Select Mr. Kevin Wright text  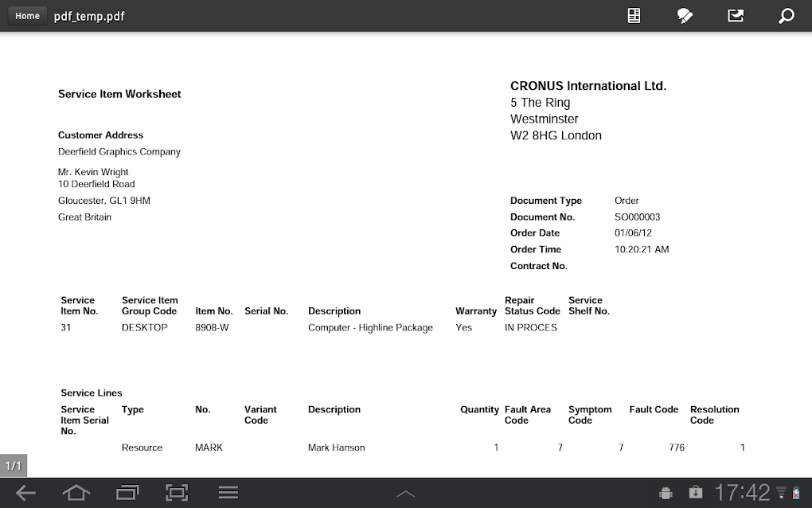pos(93,172)
